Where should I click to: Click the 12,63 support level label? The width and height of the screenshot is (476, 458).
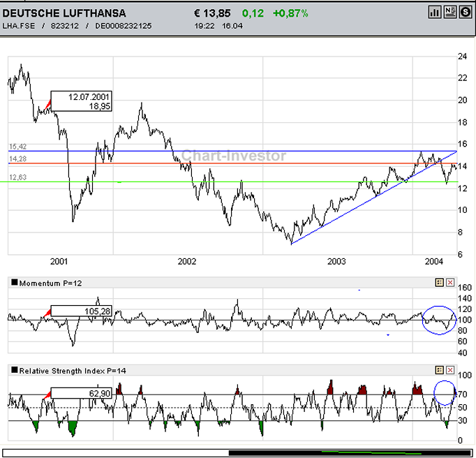click(x=18, y=177)
